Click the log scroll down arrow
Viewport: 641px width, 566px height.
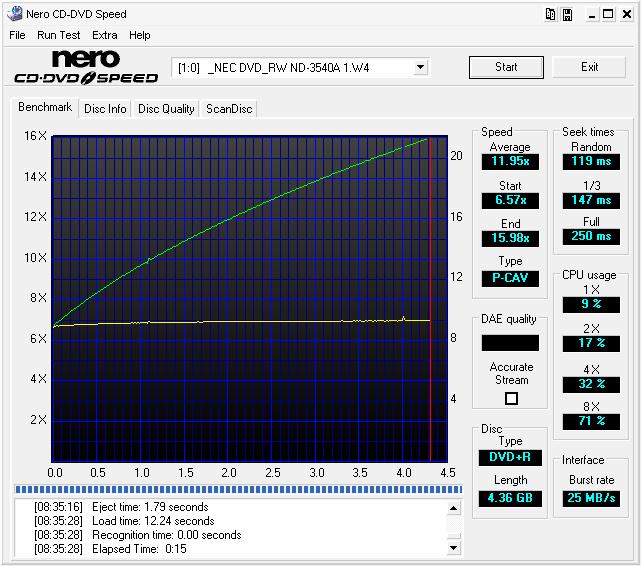coord(453,548)
